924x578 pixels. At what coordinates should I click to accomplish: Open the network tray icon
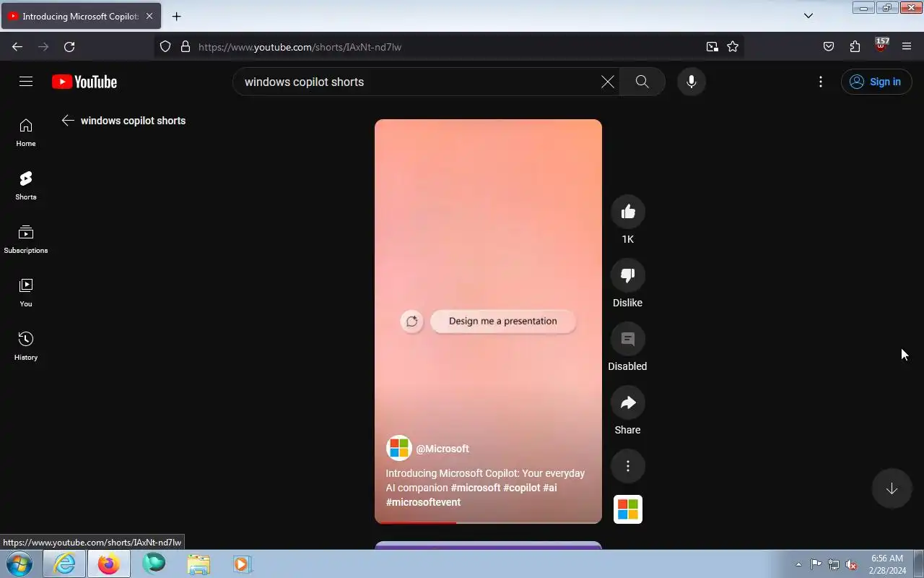(x=834, y=564)
